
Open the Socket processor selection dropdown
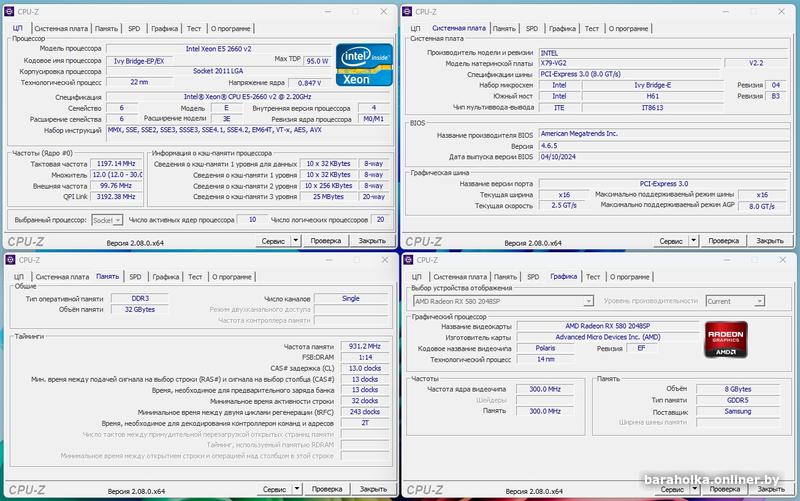107,220
